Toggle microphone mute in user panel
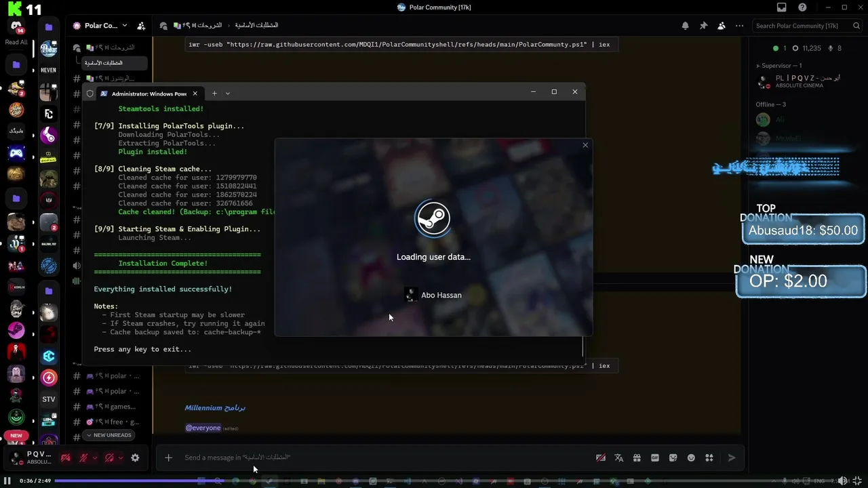 (x=83, y=457)
